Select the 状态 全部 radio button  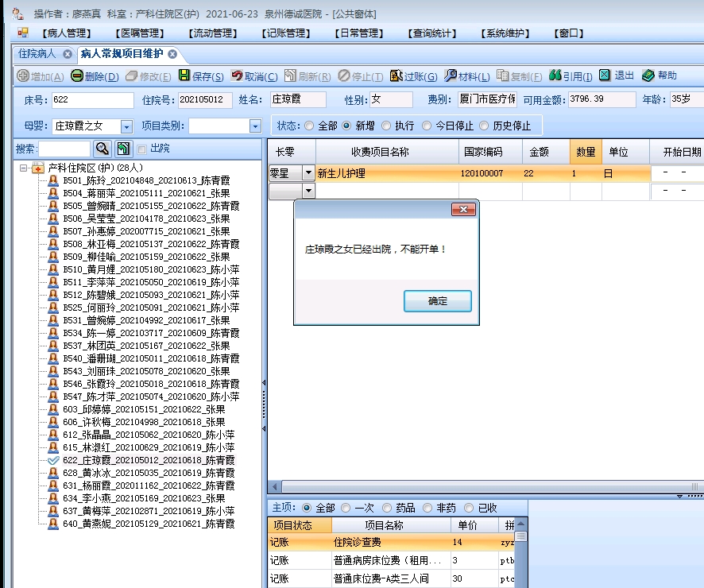(x=309, y=126)
